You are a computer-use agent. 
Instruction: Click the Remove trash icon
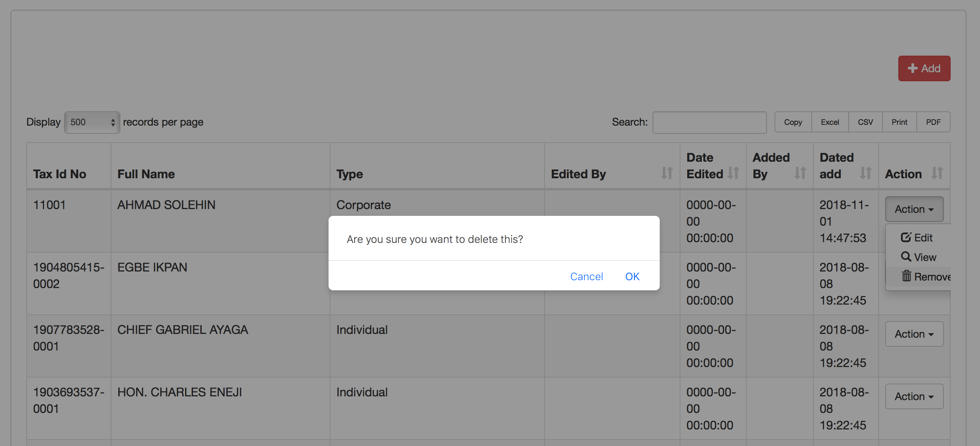pyautogui.click(x=906, y=276)
